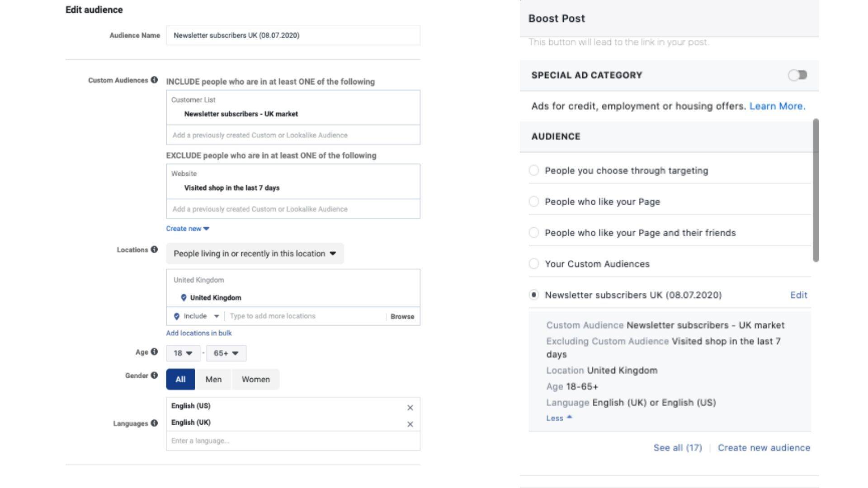Click the Create new audience link
The height and width of the screenshot is (488, 868).
[x=764, y=447]
